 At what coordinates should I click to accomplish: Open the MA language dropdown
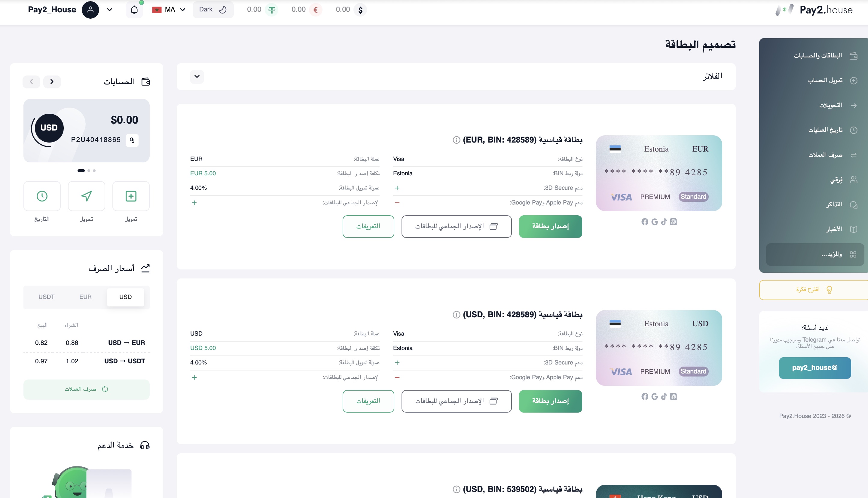click(169, 10)
